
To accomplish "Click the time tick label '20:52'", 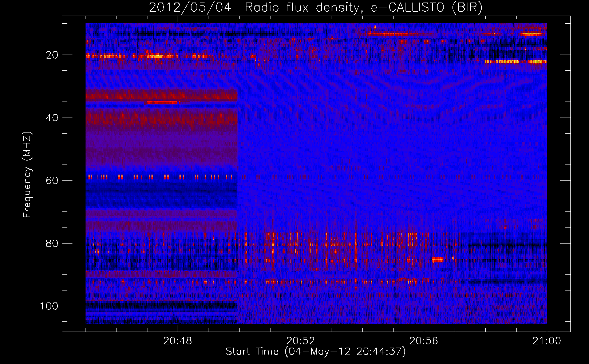I will click(301, 341).
